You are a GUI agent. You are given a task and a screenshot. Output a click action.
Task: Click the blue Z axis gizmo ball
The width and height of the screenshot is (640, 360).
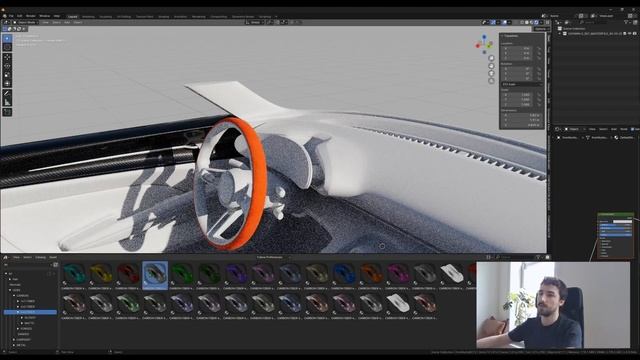click(484, 37)
